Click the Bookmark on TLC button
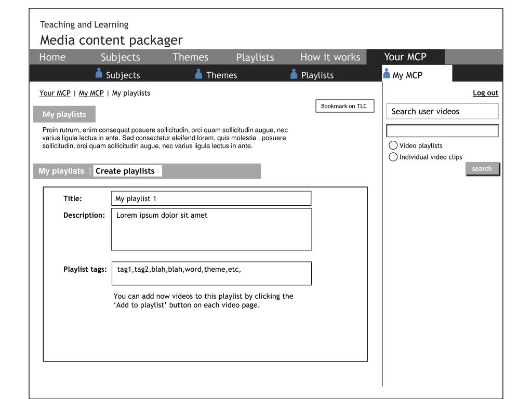This screenshot has height=399, width=532. pos(345,106)
